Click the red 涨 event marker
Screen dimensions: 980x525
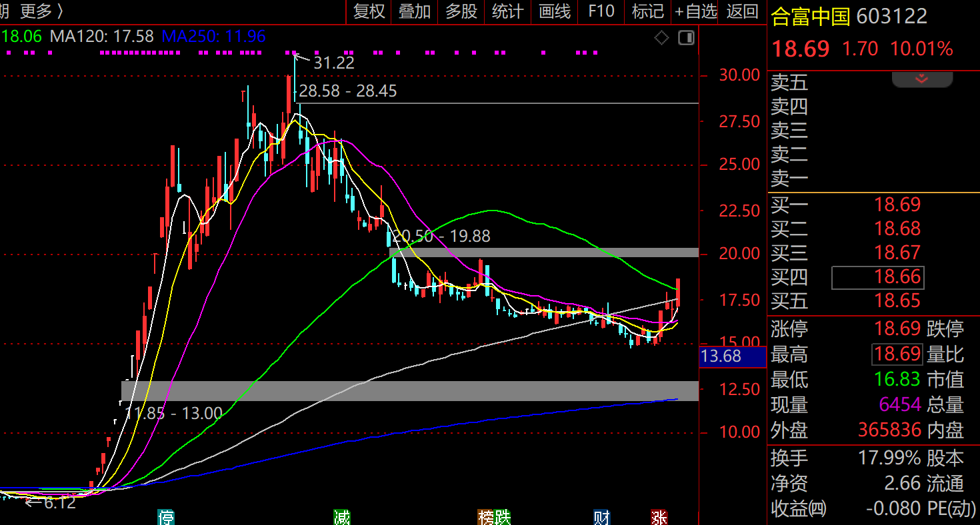(659, 517)
